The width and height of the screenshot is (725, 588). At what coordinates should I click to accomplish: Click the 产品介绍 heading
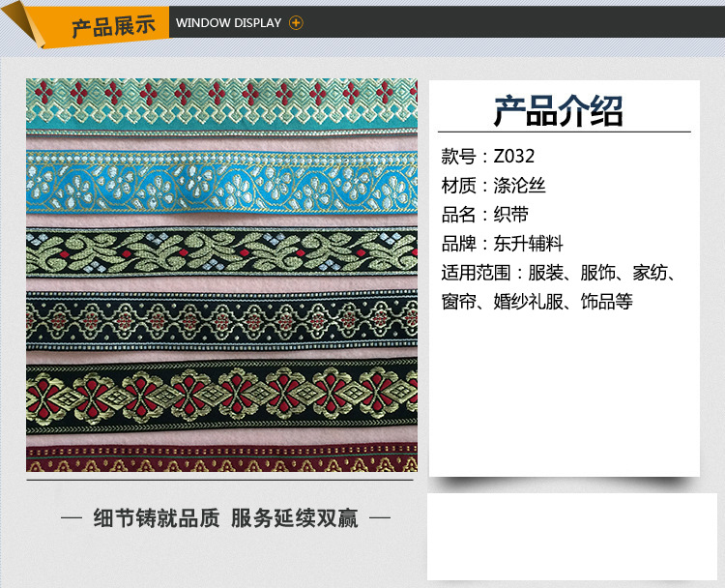pos(559,111)
